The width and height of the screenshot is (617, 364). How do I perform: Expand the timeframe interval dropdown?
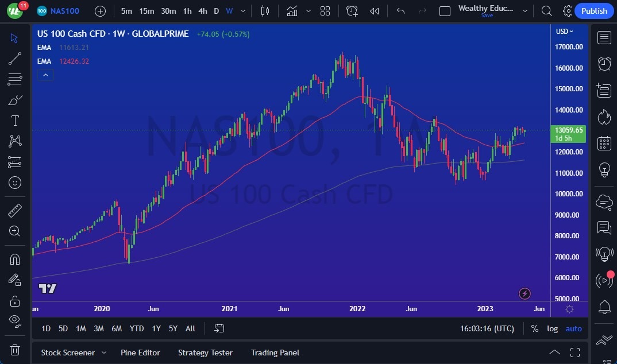click(x=243, y=11)
